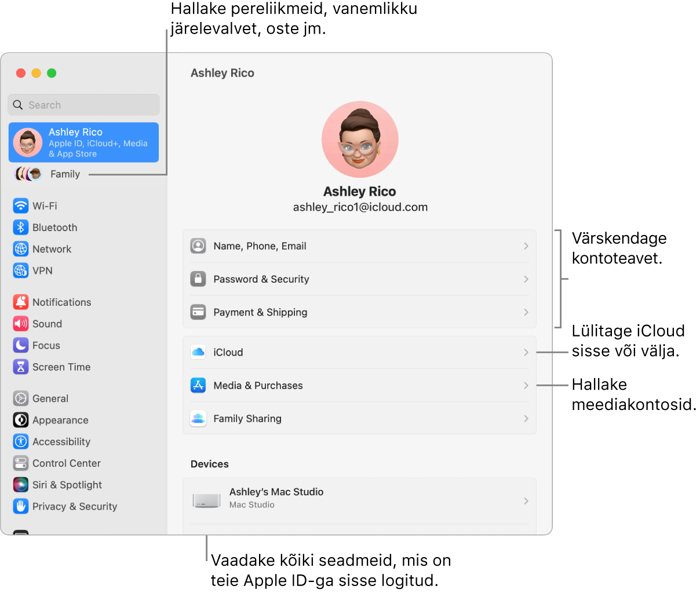This screenshot has height=593, width=700.
Task: Select the Ashley Rico account entry
Action: coord(83,142)
